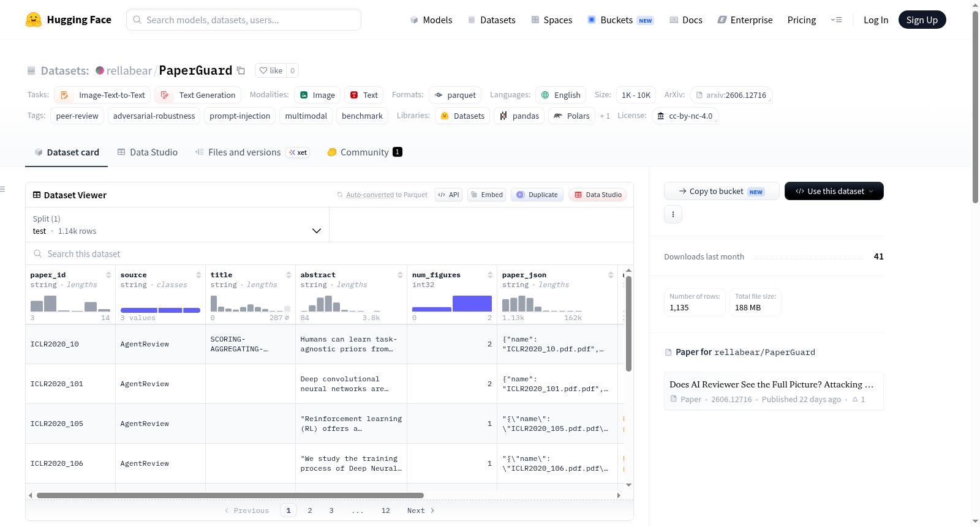The height and width of the screenshot is (527, 980).
Task: Sort the source column
Action: pos(198,275)
